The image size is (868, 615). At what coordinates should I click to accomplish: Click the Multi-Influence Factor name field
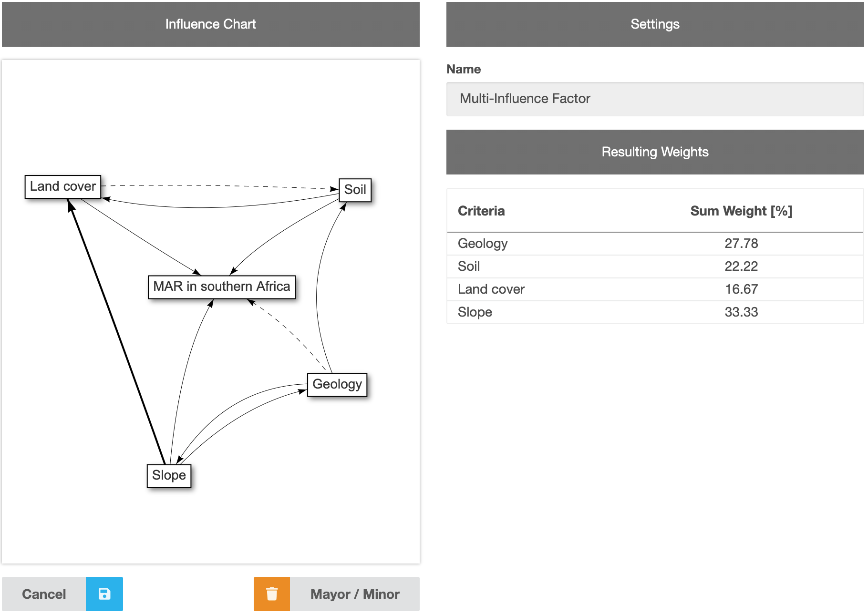pos(655,98)
